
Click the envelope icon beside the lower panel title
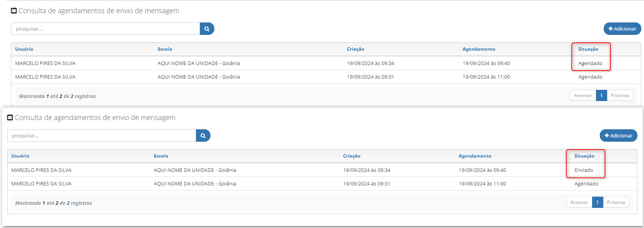[10, 118]
